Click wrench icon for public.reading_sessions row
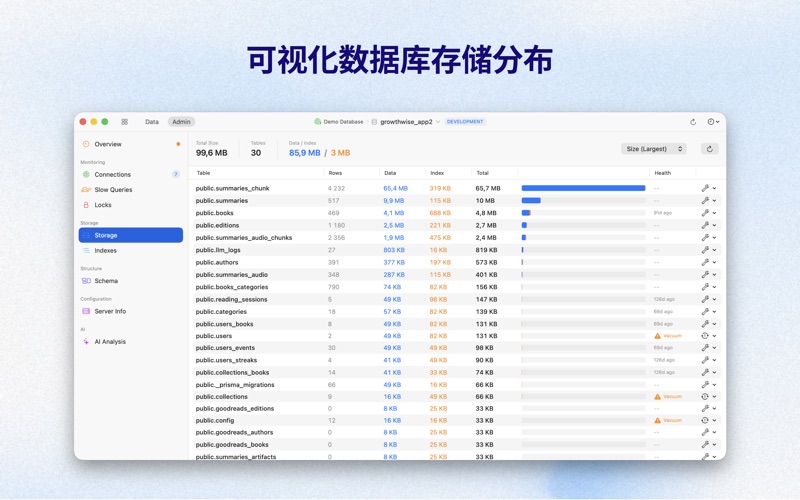The height and width of the screenshot is (500, 800). click(x=705, y=299)
